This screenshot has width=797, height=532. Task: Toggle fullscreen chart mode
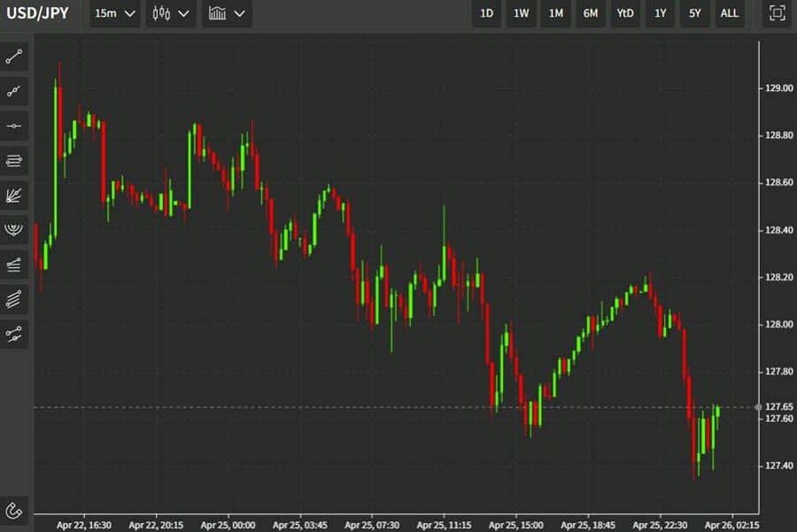click(x=778, y=13)
